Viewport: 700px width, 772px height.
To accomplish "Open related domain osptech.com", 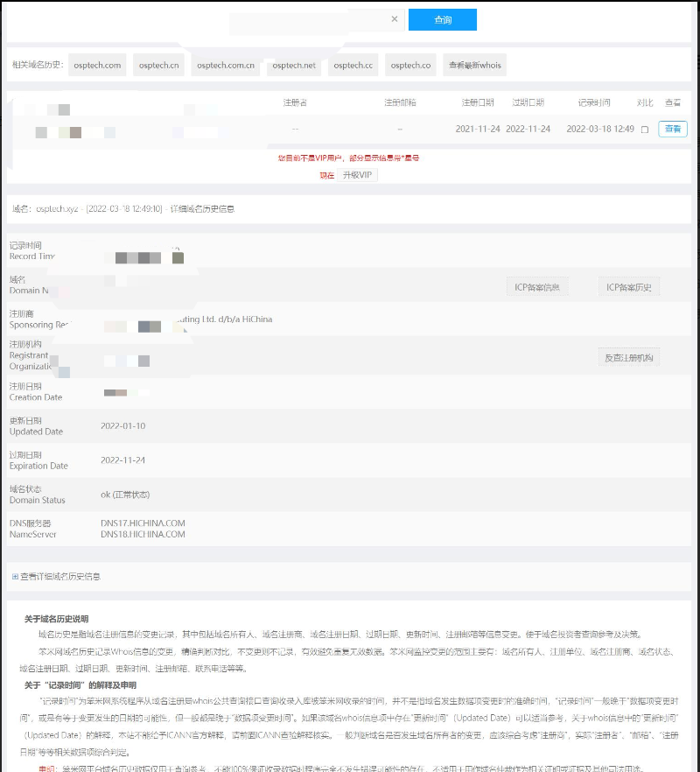I will (x=97, y=65).
